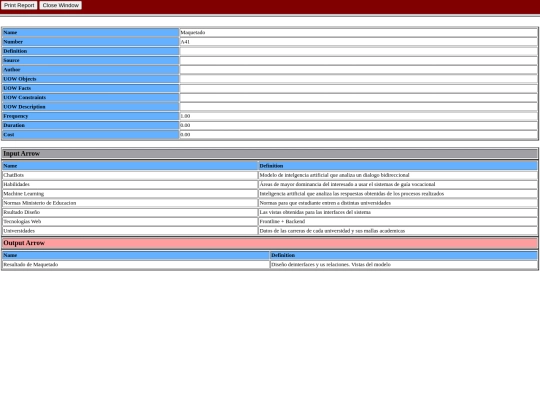This screenshot has height=405, width=540.
Task: Click the 'Frontline + Backend' definition cell
Action: pyautogui.click(x=398, y=222)
